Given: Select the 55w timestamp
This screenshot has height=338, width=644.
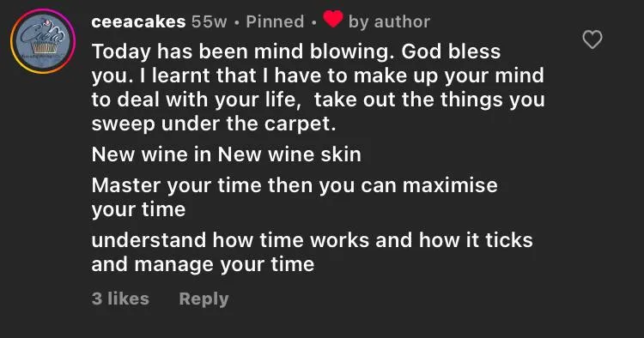Looking at the screenshot, I should [x=209, y=21].
